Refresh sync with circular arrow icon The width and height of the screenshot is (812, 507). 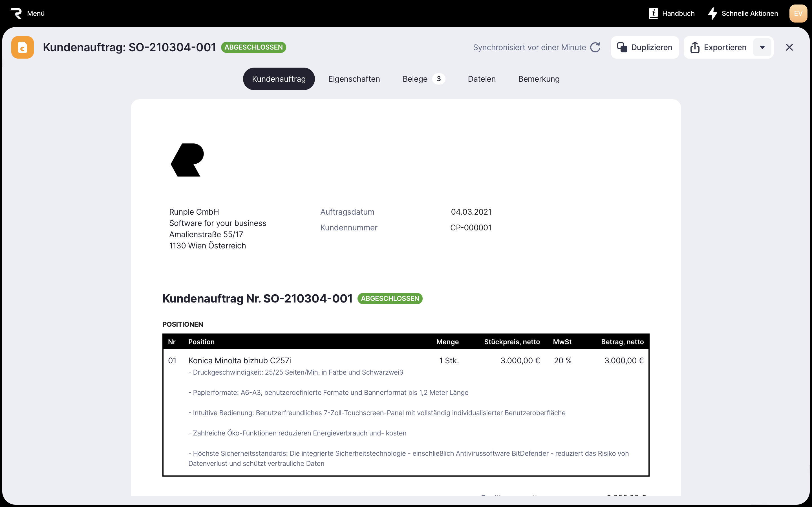pyautogui.click(x=595, y=47)
